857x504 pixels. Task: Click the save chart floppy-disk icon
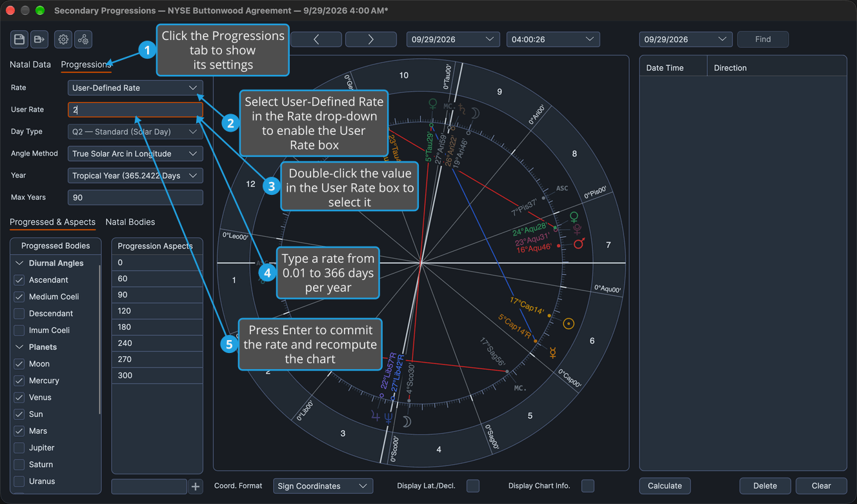(x=19, y=39)
